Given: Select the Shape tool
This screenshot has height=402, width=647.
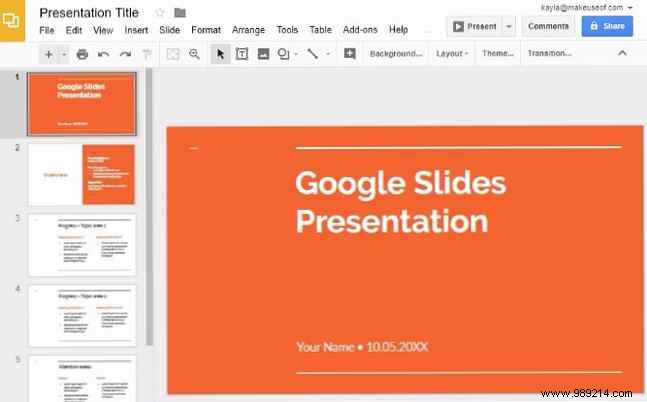Looking at the screenshot, I should click(283, 54).
